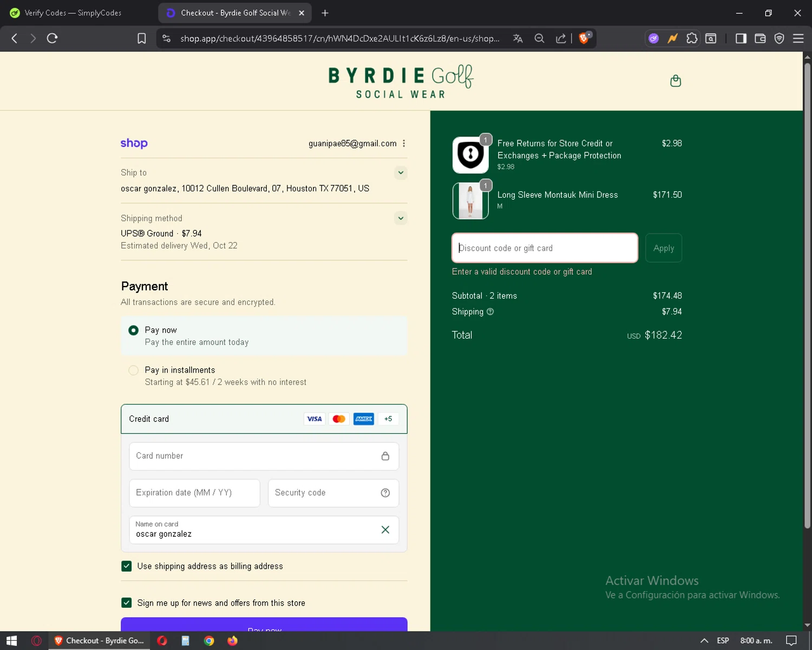812x650 pixels.
Task: Go forward in browser history
Action: click(33, 38)
